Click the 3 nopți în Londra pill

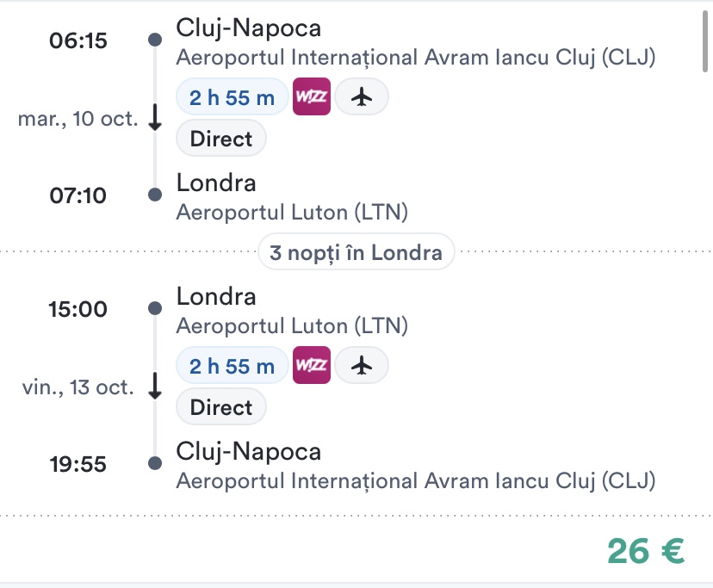pyautogui.click(x=356, y=252)
